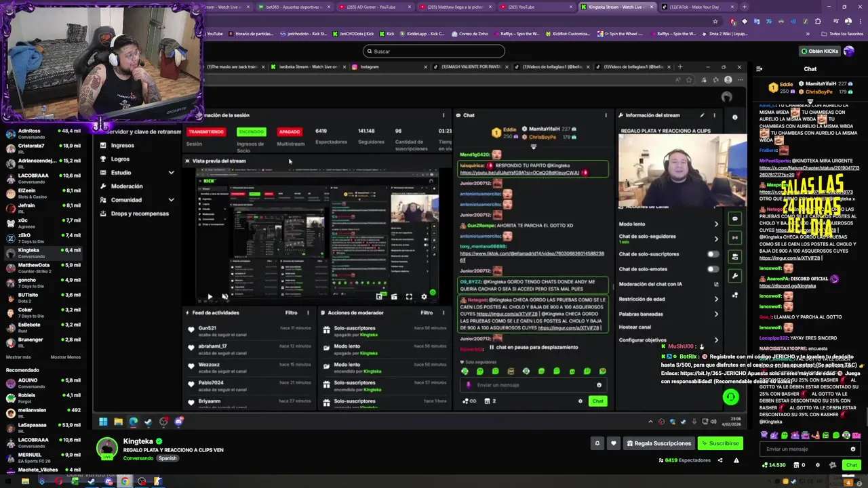Open Filtro in Feed de actividades
This screenshot has width=868, height=488.
291,312
